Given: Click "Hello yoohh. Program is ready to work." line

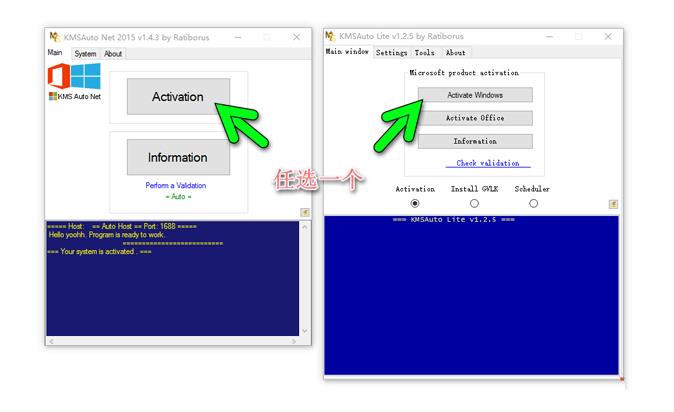Looking at the screenshot, I should [106, 235].
